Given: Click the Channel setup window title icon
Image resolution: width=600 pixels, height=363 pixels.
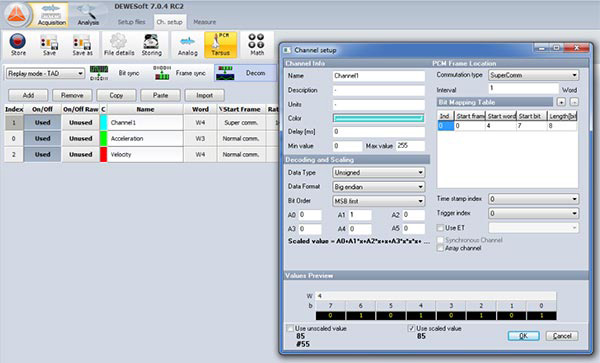Looking at the screenshot, I should pyautogui.click(x=287, y=50).
